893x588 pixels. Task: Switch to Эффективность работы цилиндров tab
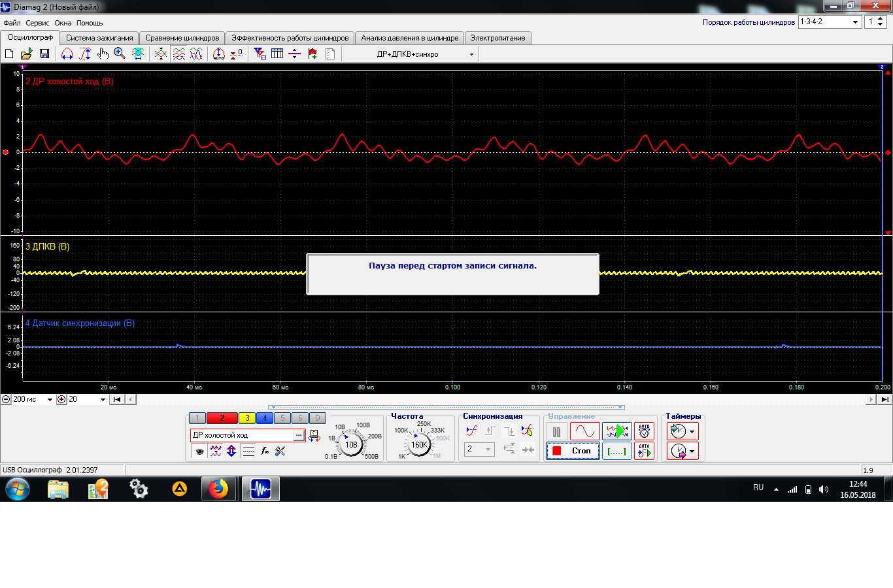(290, 38)
